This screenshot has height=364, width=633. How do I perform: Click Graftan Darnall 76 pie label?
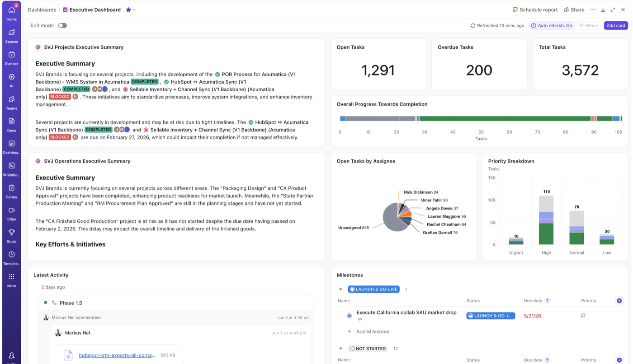pos(440,233)
